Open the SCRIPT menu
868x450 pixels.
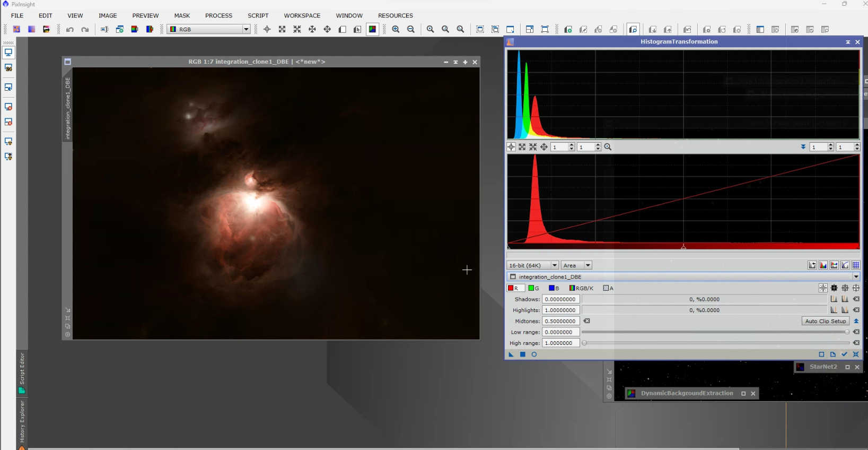[258, 15]
